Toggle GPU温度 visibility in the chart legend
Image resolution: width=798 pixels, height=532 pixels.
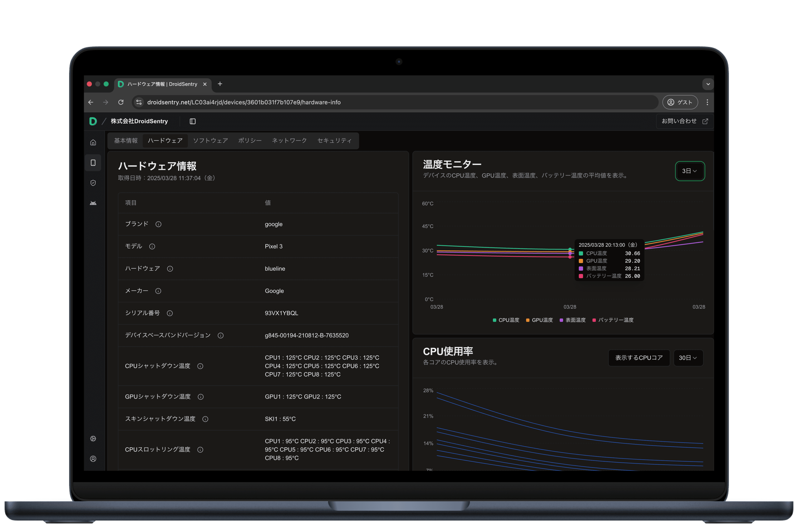pyautogui.click(x=539, y=320)
